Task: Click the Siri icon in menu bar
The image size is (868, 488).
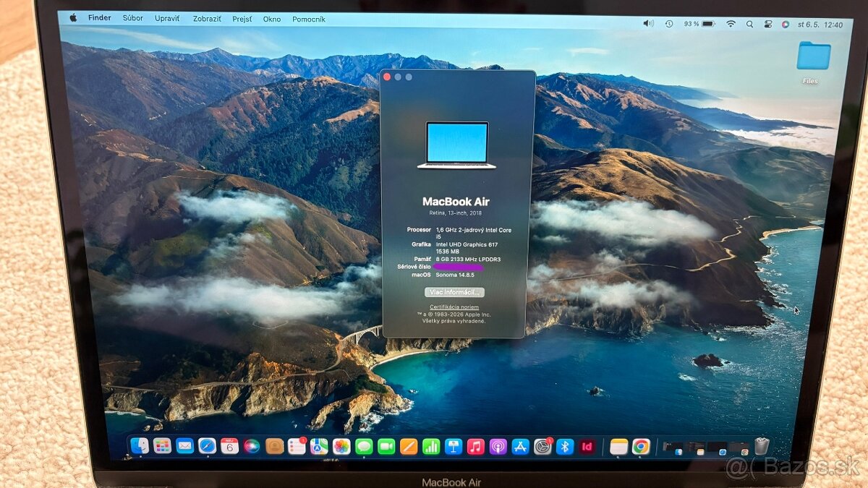Action: point(786,24)
